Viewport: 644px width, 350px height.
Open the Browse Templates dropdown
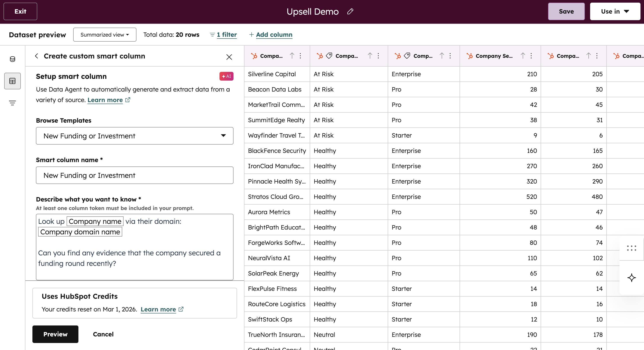(x=134, y=136)
